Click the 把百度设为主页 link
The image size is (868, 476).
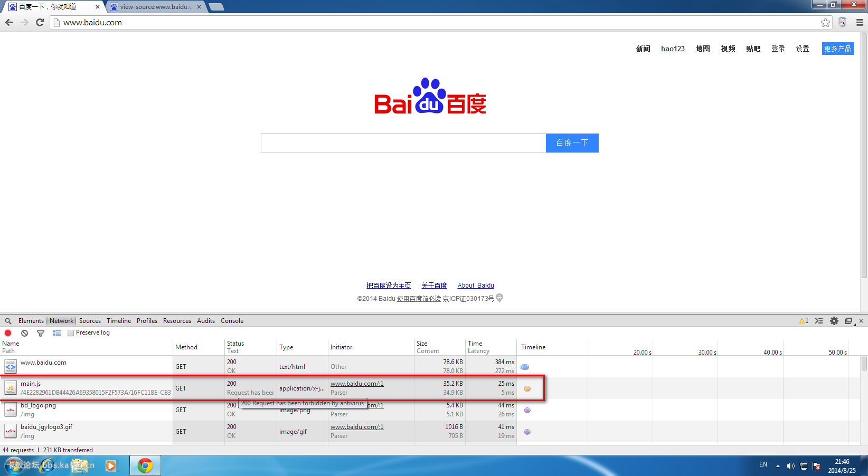click(x=389, y=285)
